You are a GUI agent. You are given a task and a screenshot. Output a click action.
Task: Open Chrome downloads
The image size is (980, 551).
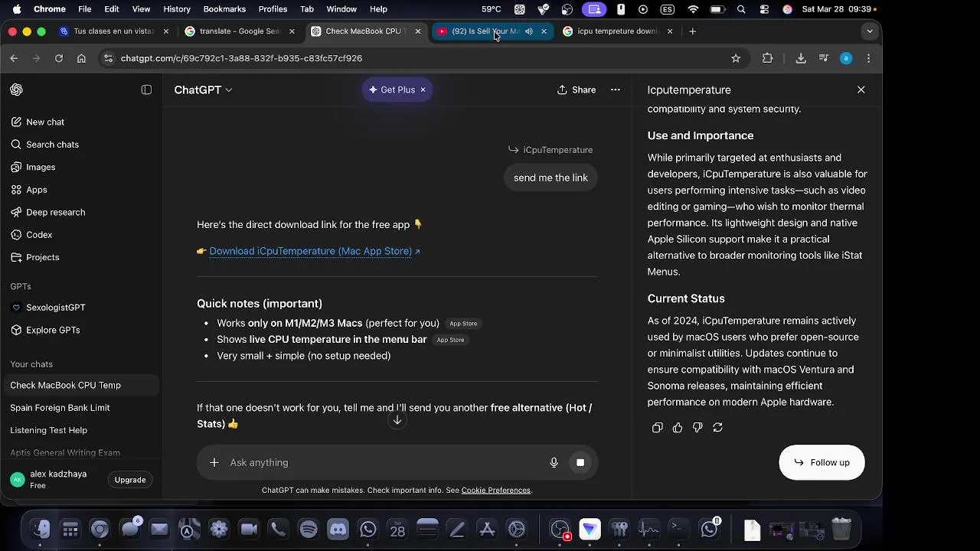coord(801,58)
